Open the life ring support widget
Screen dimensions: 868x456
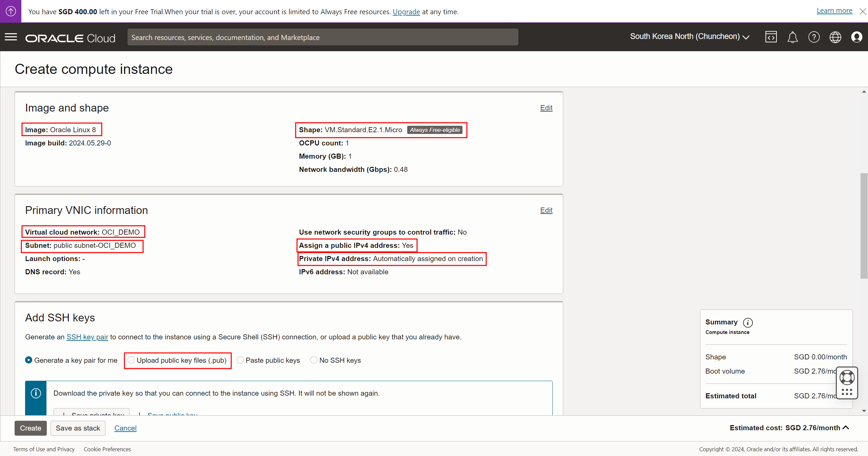tap(847, 377)
